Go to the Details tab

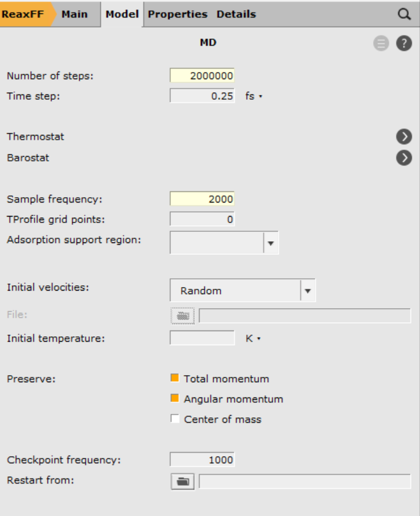click(x=236, y=14)
